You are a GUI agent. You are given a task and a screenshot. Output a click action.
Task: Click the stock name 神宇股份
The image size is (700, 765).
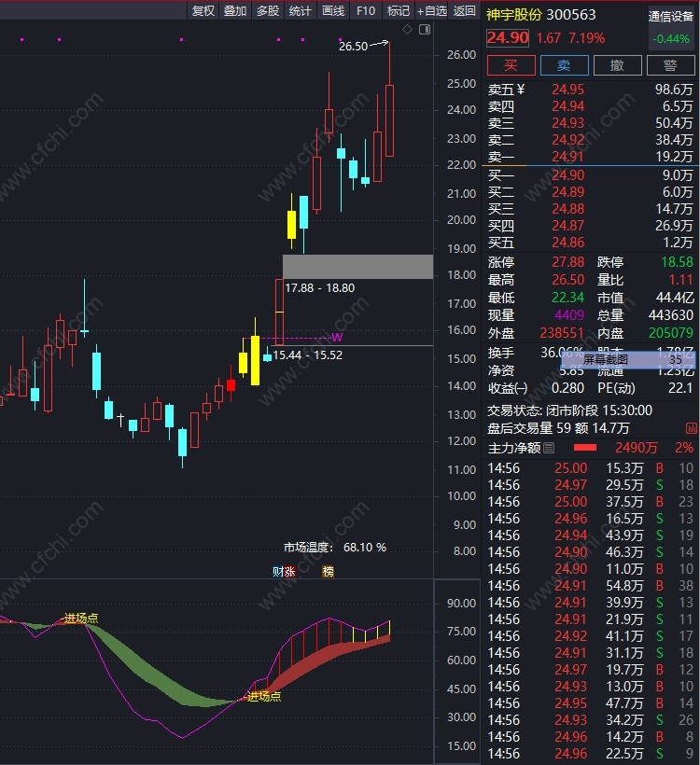point(514,15)
